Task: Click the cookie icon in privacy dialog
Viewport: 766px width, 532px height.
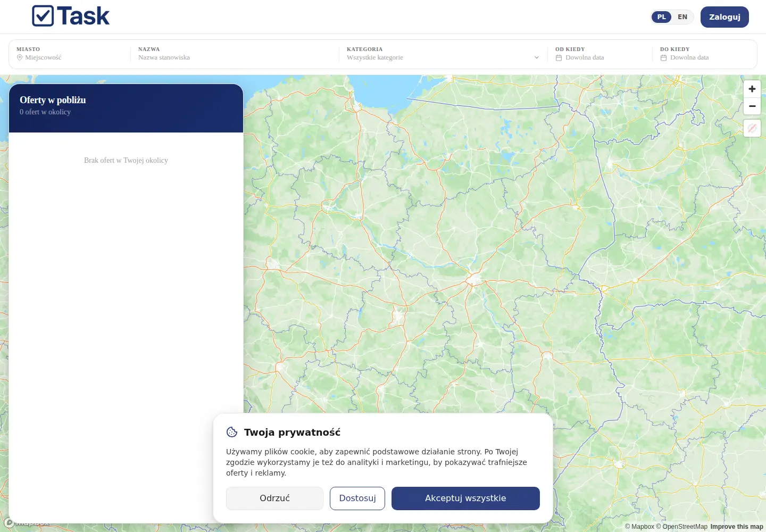Action: (232, 432)
